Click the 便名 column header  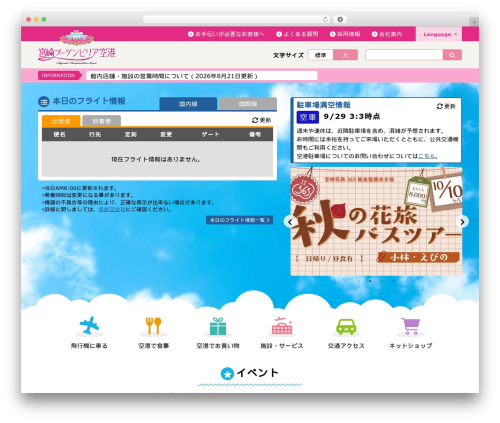pos(59,134)
